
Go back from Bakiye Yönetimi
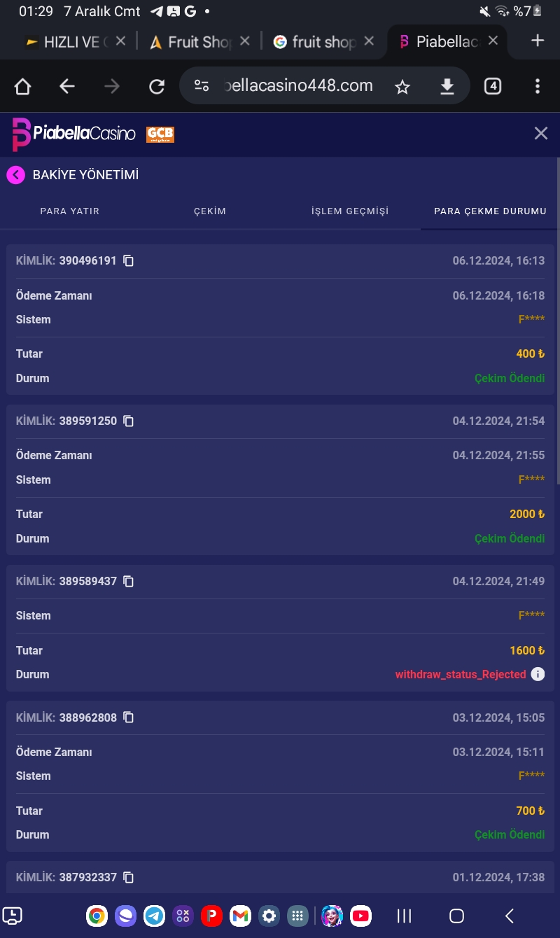pos(15,175)
